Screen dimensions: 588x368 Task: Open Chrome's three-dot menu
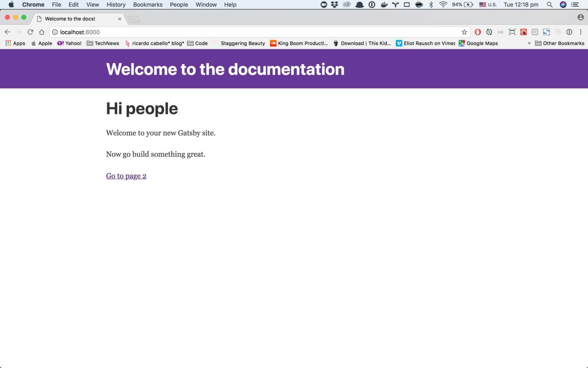[x=581, y=32]
